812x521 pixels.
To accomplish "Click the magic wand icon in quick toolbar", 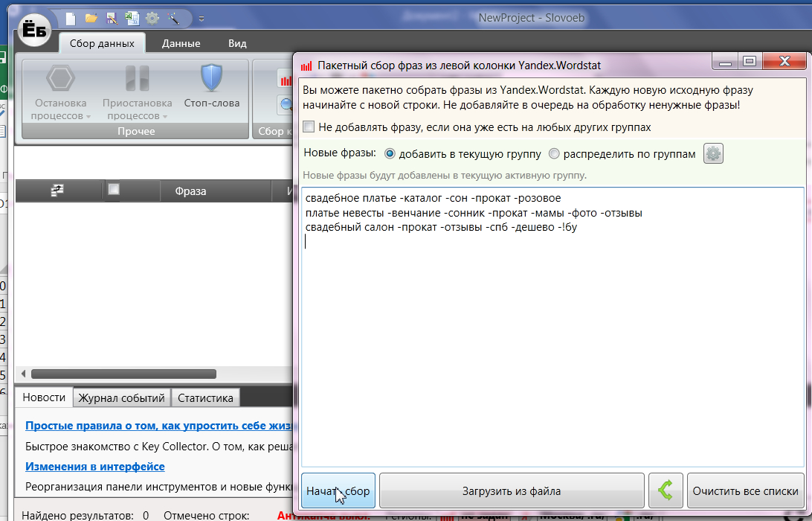I will (x=173, y=19).
